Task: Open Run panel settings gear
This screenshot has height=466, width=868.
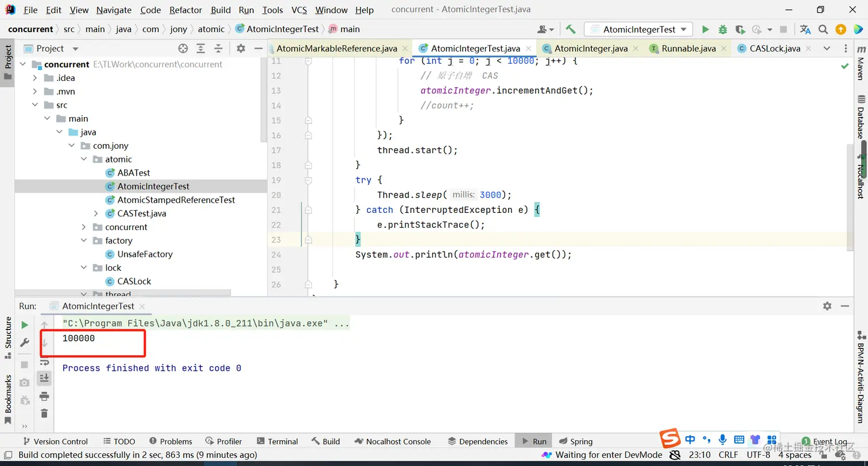Action: tap(827, 306)
